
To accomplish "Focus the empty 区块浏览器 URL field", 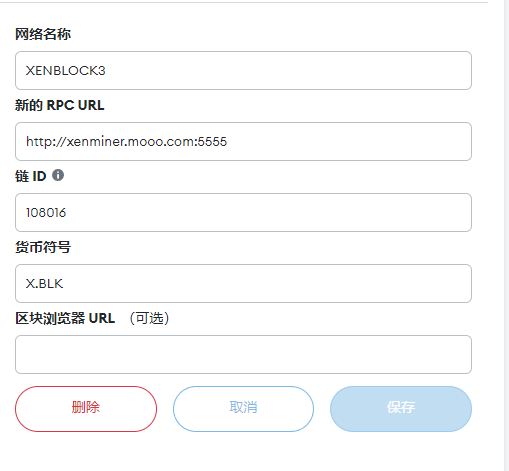I will pyautogui.click(x=243, y=354).
